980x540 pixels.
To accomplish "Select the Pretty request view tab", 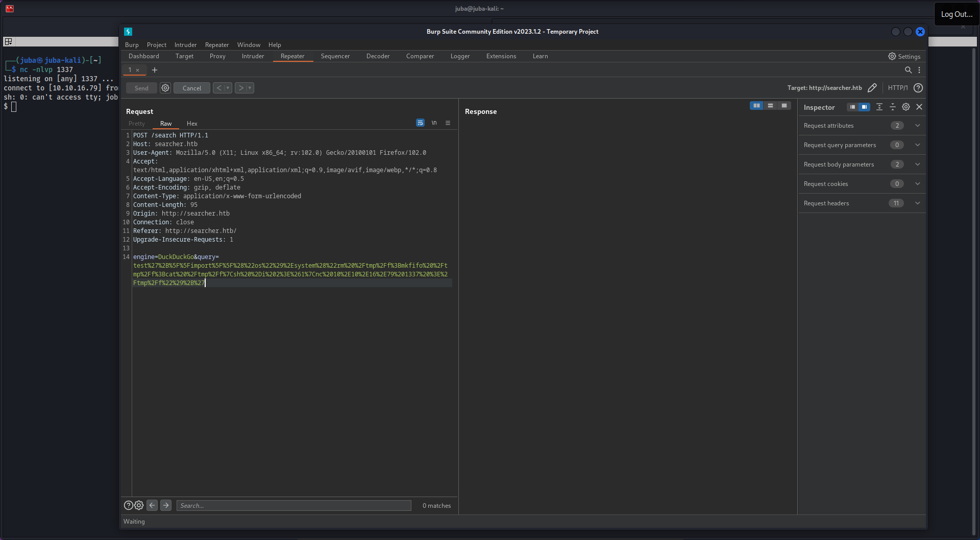I will tap(137, 124).
